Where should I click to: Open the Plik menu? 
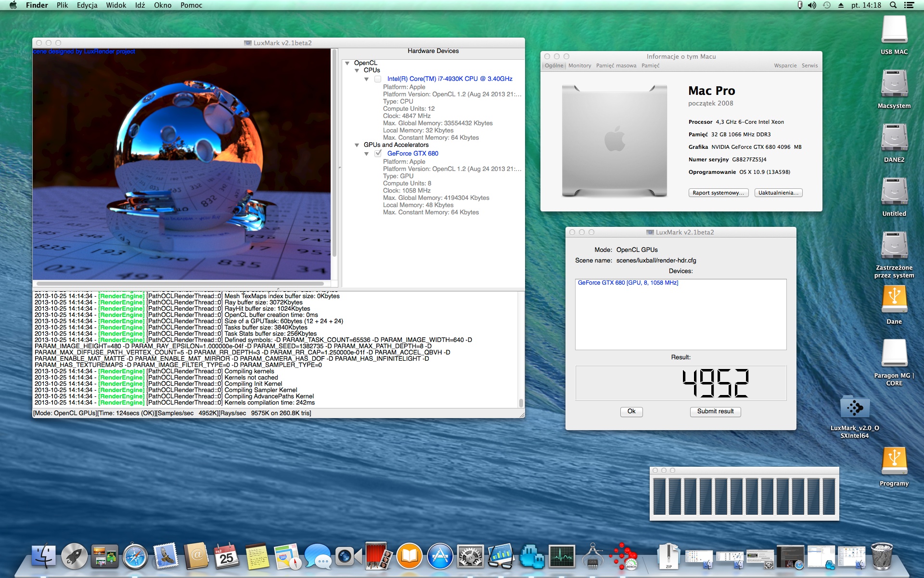coord(62,5)
